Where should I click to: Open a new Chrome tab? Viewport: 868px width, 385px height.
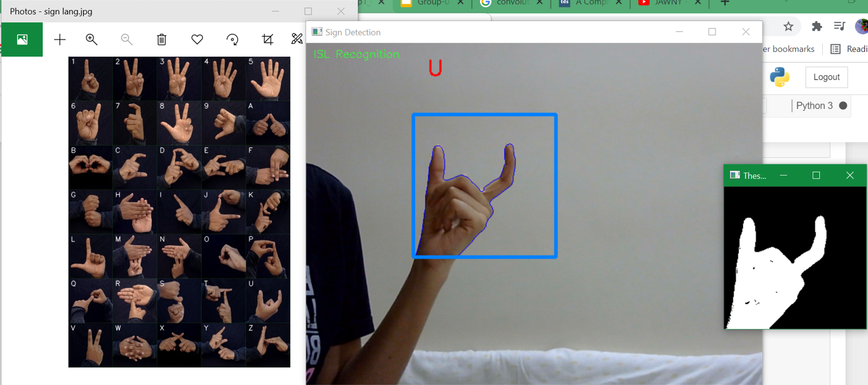(x=725, y=3)
